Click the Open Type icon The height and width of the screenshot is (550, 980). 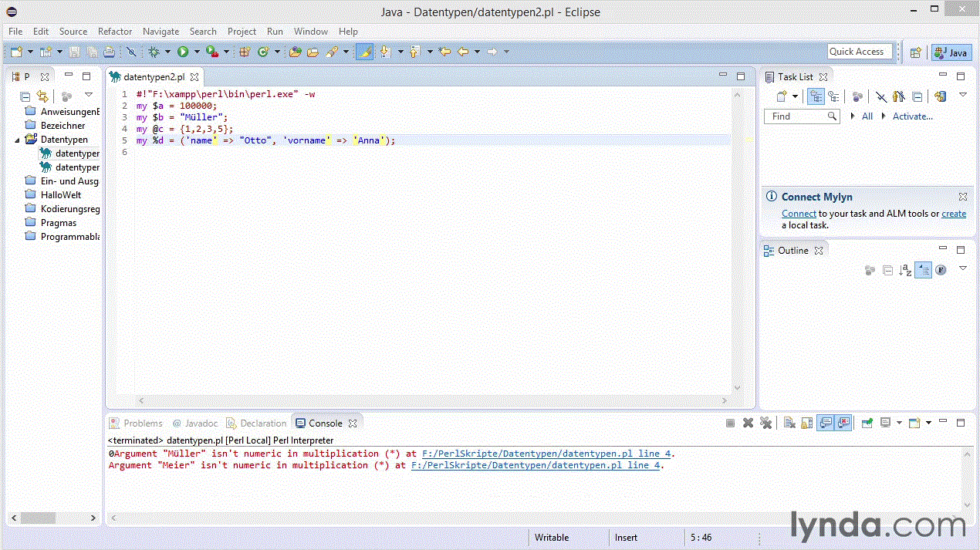[x=295, y=52]
